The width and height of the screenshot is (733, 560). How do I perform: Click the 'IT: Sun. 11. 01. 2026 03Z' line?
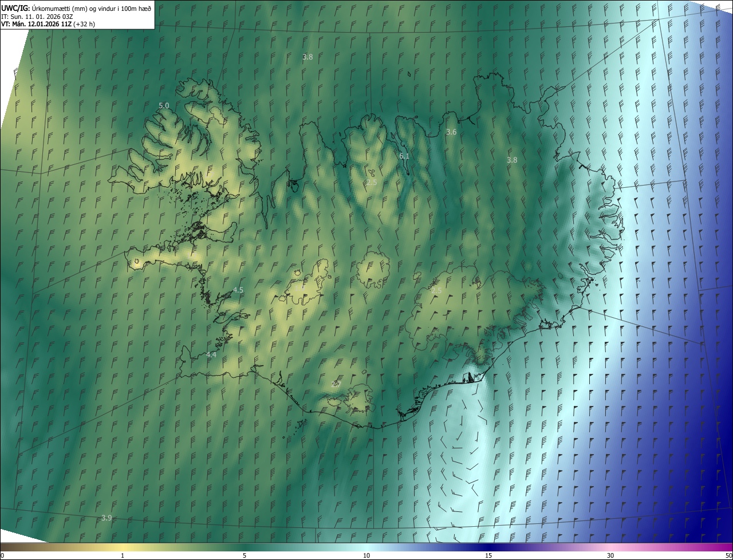click(37, 16)
